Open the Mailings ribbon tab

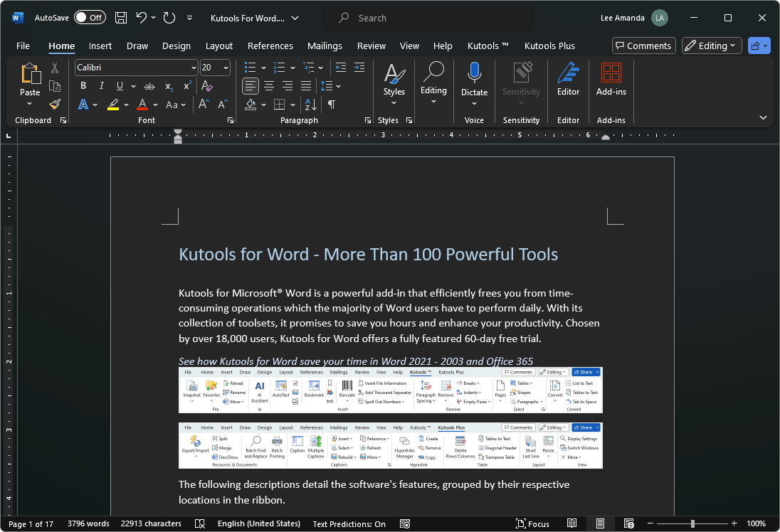coord(325,46)
